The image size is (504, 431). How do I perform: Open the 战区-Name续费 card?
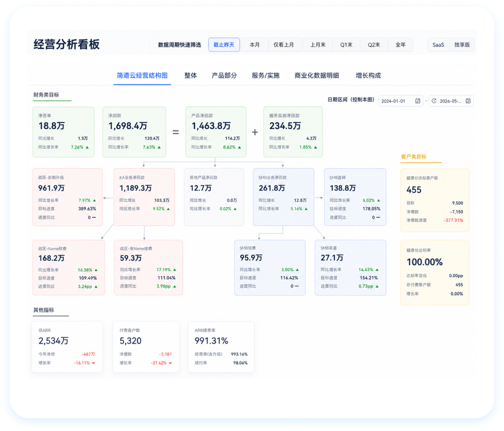[69, 268]
